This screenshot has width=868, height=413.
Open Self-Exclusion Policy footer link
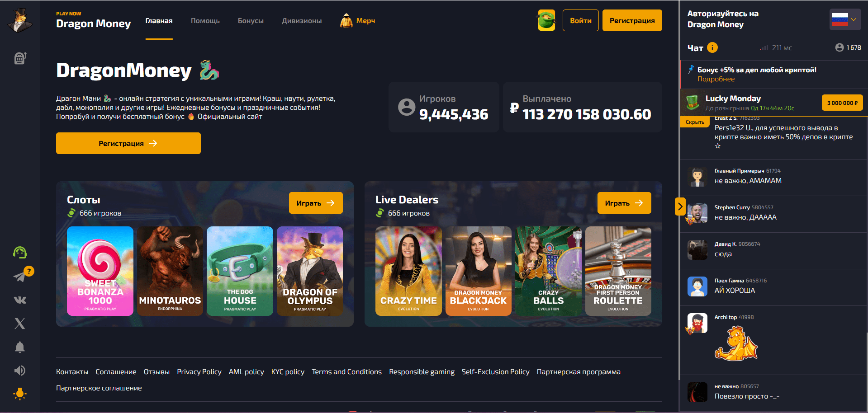pyautogui.click(x=495, y=371)
